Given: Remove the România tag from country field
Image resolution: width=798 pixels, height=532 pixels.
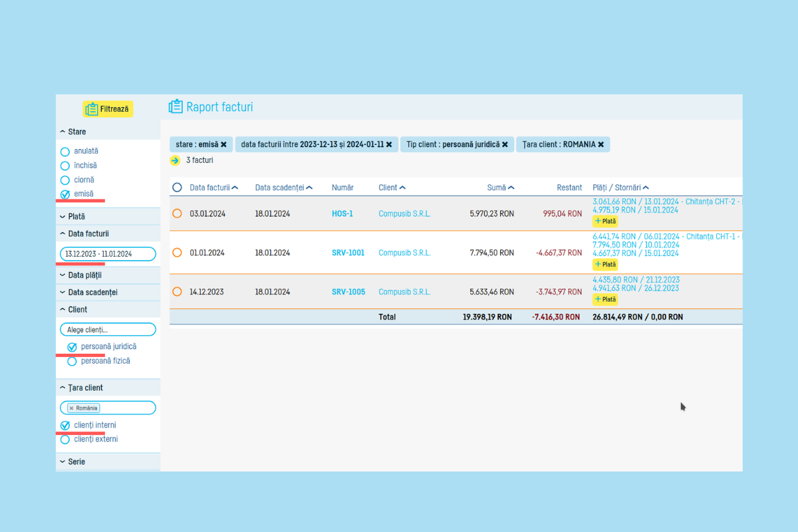Looking at the screenshot, I should (72, 408).
